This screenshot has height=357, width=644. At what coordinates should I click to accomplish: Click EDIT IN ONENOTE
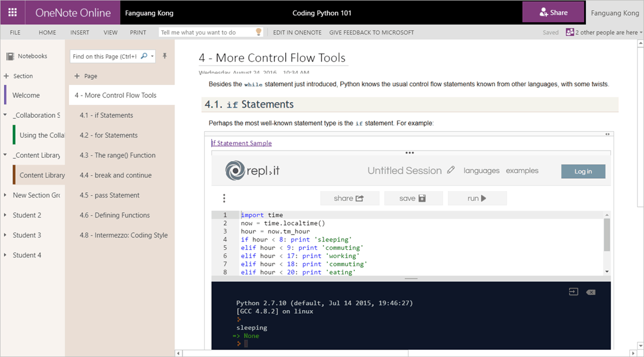coord(297,32)
